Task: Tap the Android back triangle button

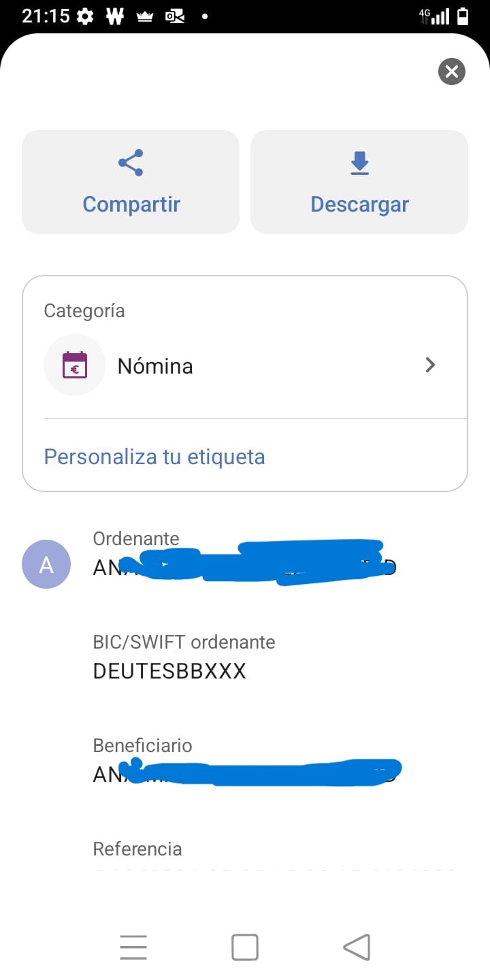Action: tap(357, 947)
